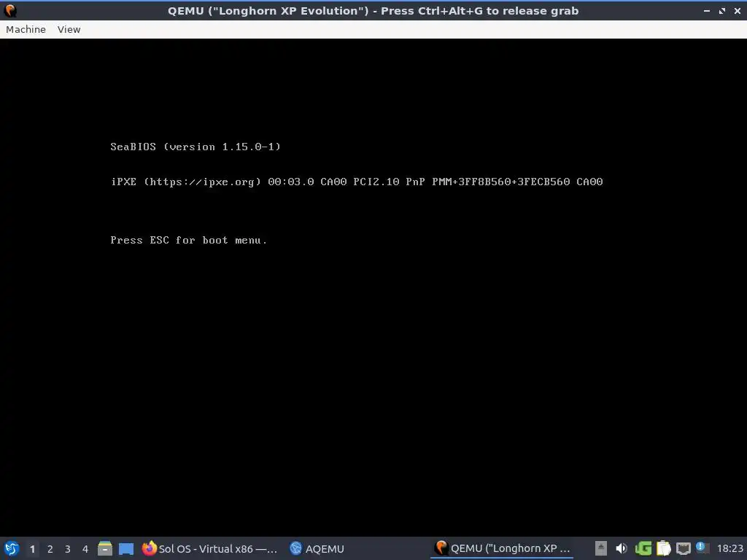
Task: Select the QEMU Longhorn XP taskbar entry
Action: tap(503, 548)
